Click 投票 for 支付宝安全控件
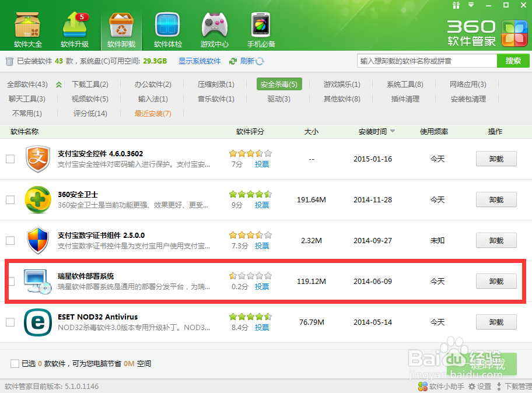This screenshot has width=532, height=393. (262, 164)
